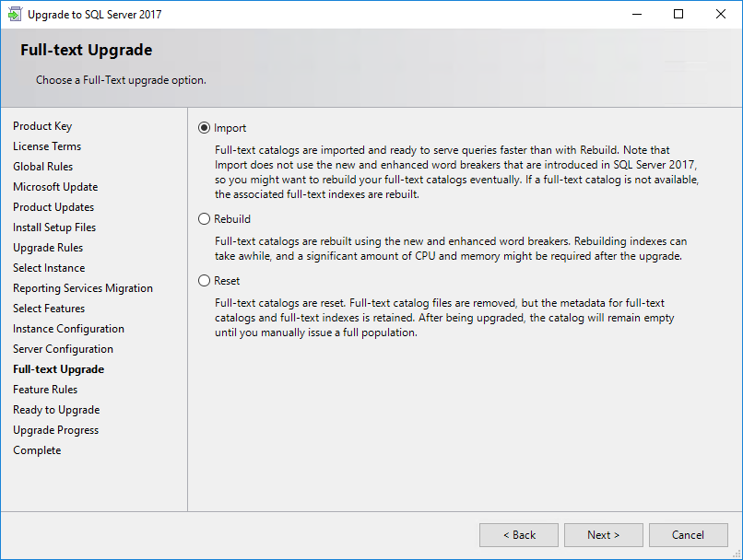This screenshot has width=743, height=560.
Task: Return to previous page with Back
Action: click(x=519, y=535)
